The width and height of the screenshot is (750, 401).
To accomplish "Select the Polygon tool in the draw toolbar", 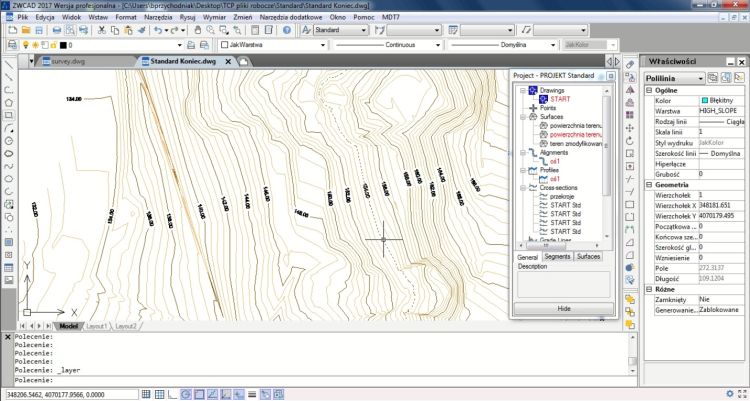I will tap(9, 102).
